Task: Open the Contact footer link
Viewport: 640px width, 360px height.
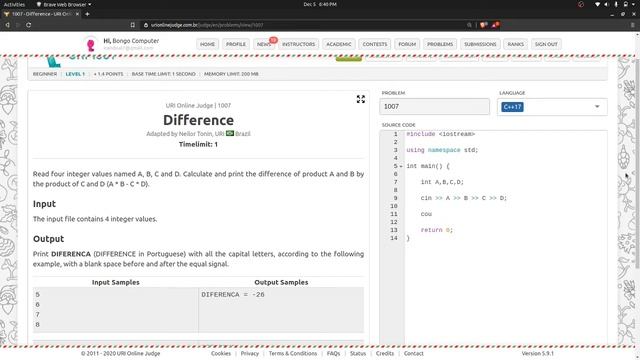Action: click(x=413, y=353)
